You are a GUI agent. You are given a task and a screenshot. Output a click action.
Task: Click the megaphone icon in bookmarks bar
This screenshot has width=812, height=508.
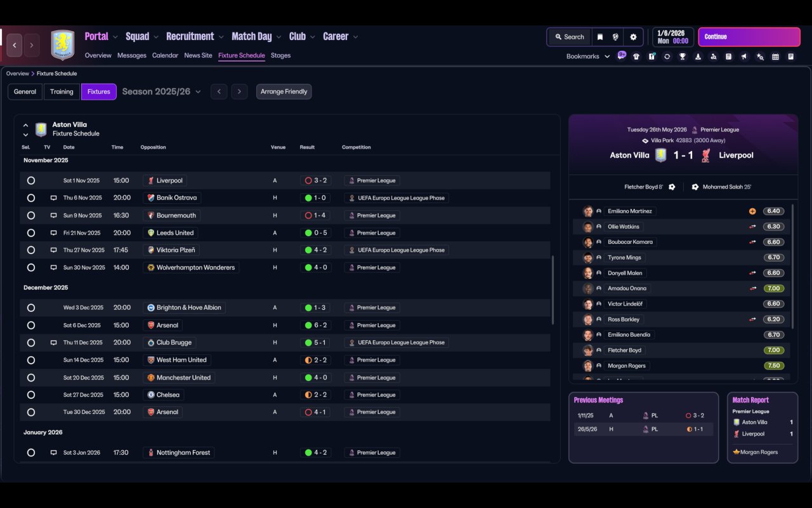coord(744,57)
